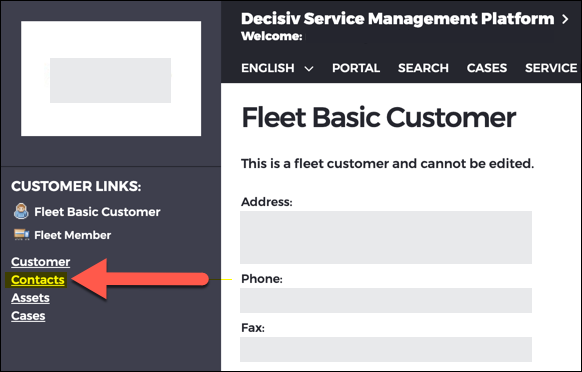Click the Fleet Basic Customer page heading
This screenshot has height=372, width=582.
[x=379, y=118]
